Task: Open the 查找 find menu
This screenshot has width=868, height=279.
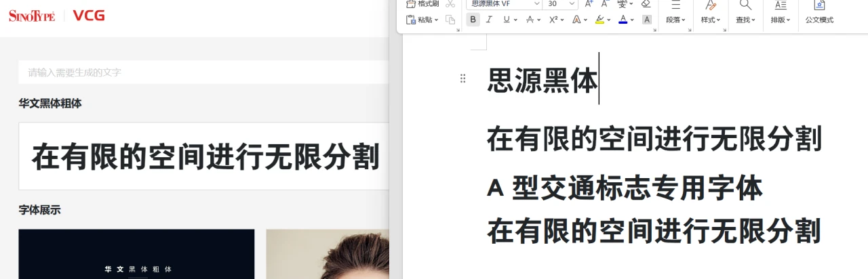Action: (x=745, y=13)
